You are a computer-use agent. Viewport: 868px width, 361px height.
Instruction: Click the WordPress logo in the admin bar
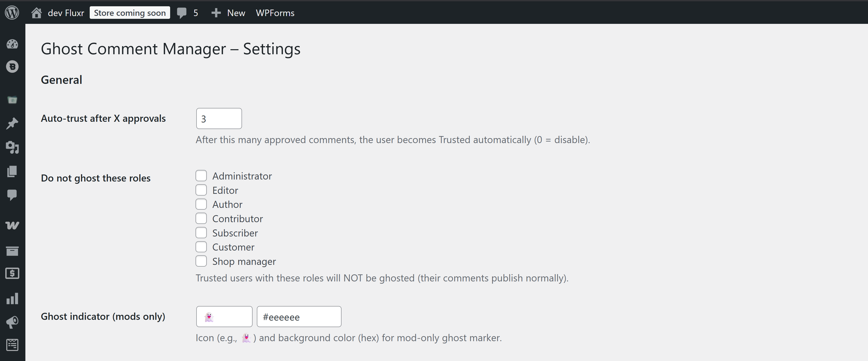click(12, 13)
